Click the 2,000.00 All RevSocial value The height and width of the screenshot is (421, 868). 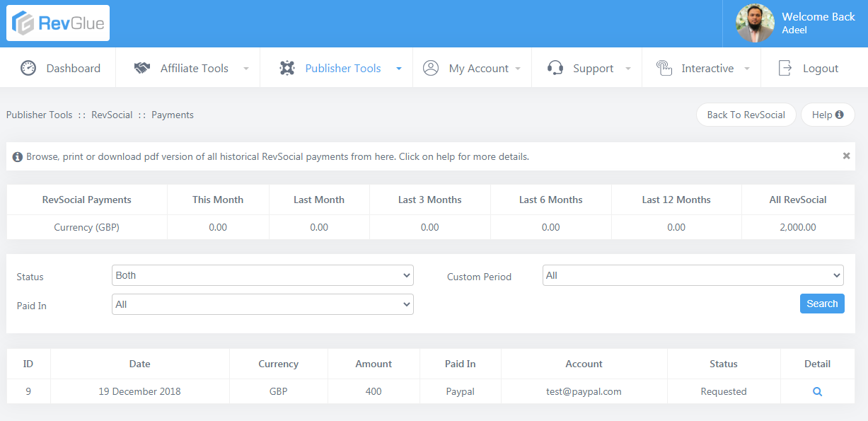point(798,227)
